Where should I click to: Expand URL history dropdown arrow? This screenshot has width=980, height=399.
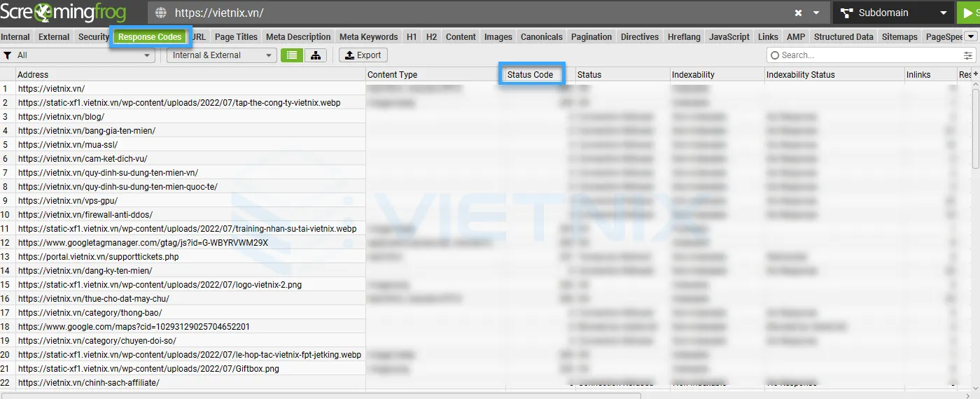coord(816,13)
